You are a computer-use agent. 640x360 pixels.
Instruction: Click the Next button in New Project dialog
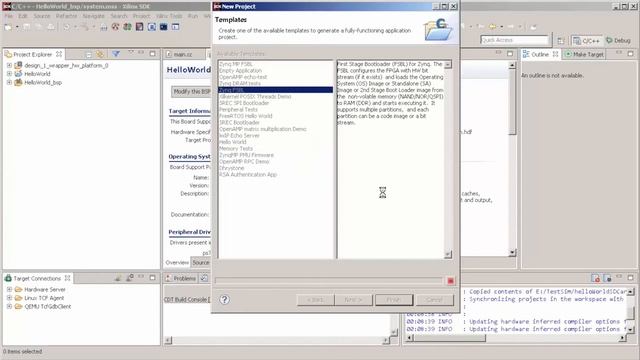[353, 300]
